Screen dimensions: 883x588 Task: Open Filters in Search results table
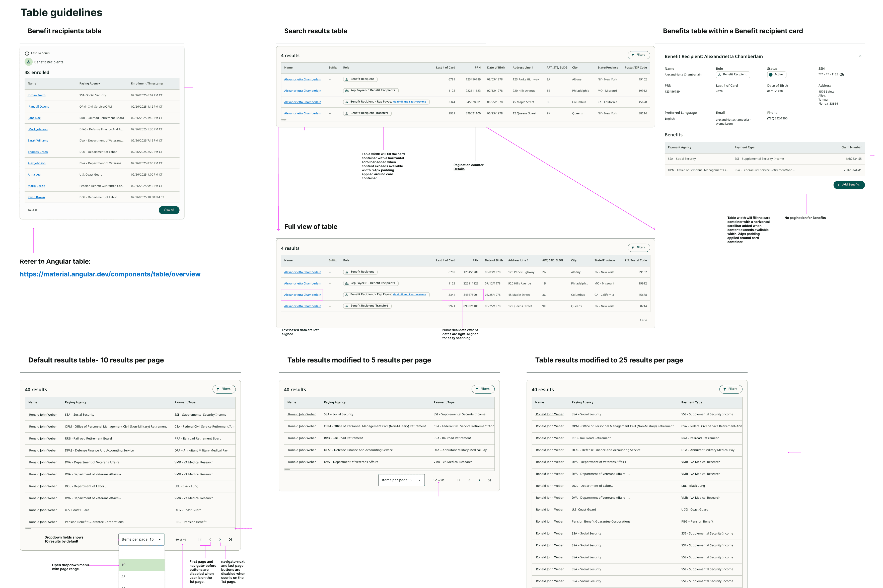click(x=638, y=55)
